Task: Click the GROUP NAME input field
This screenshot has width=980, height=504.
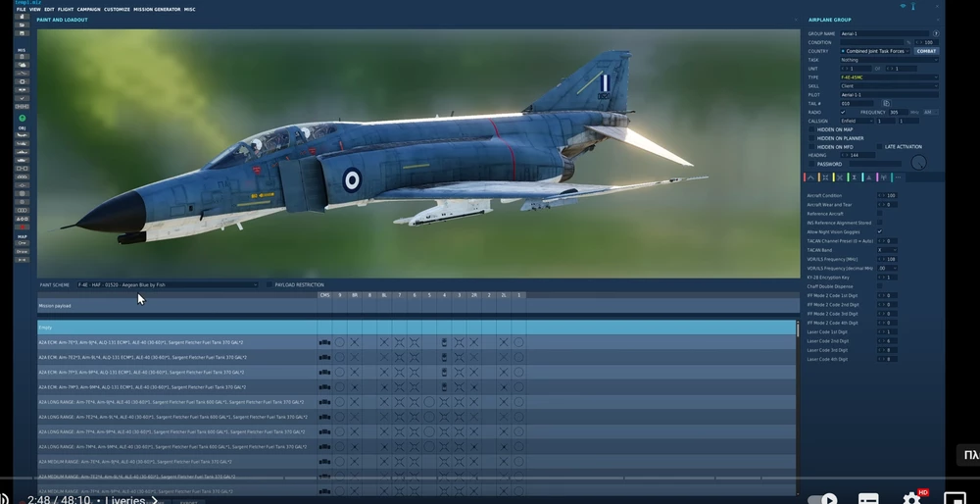Action: (884, 33)
